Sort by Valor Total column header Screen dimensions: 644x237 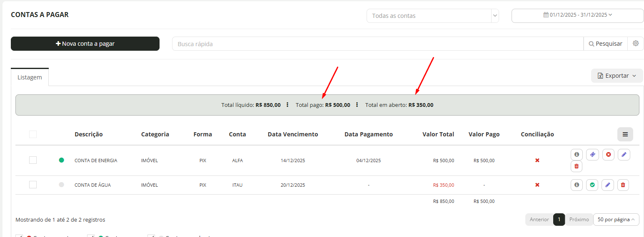[x=438, y=134]
